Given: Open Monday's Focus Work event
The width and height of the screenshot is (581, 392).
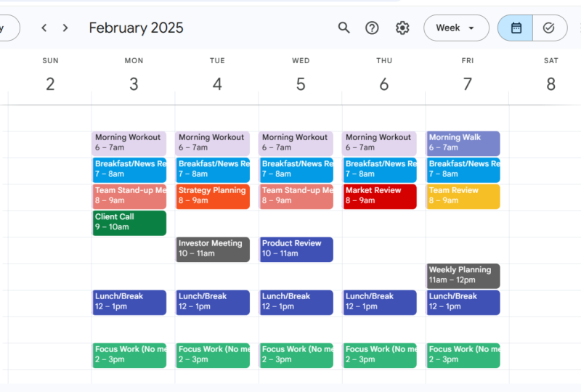Looking at the screenshot, I should point(129,355).
